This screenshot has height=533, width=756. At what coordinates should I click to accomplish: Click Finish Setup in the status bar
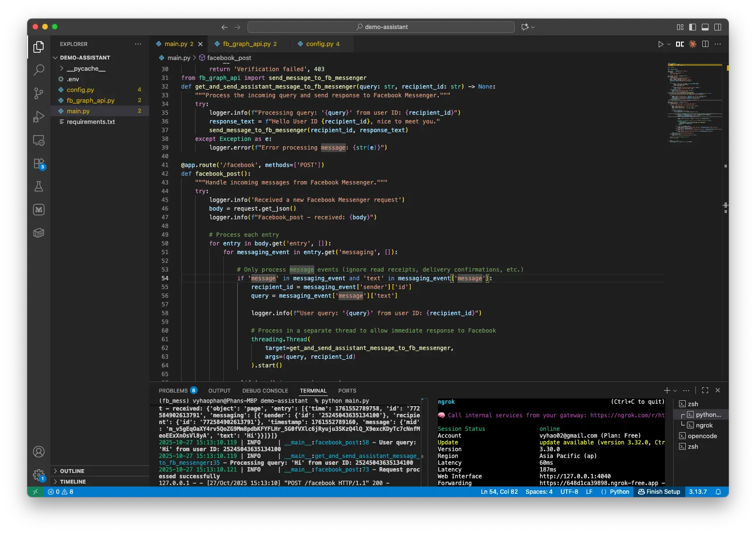pos(659,492)
